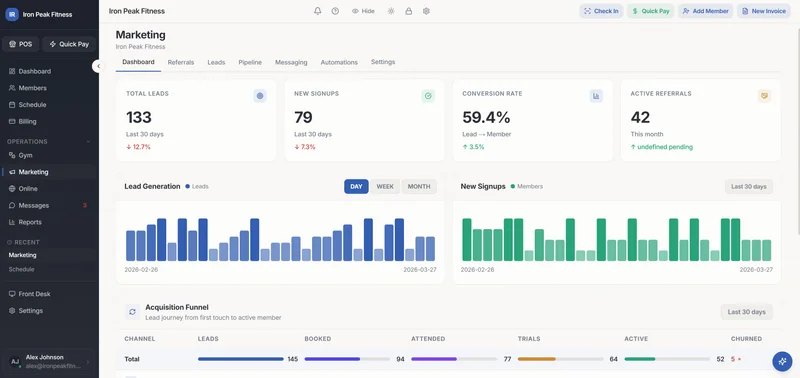This screenshot has width=800, height=378.
Task: Switch to the Messaging tab
Action: tap(291, 62)
